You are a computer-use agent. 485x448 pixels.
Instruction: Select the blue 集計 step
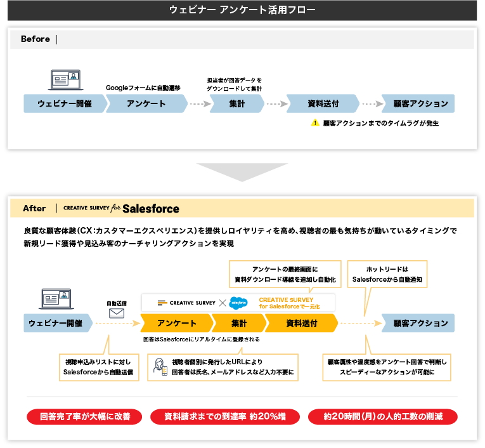click(237, 103)
